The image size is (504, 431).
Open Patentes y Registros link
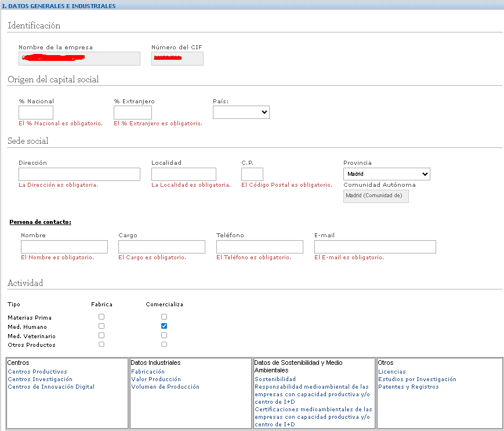point(408,387)
